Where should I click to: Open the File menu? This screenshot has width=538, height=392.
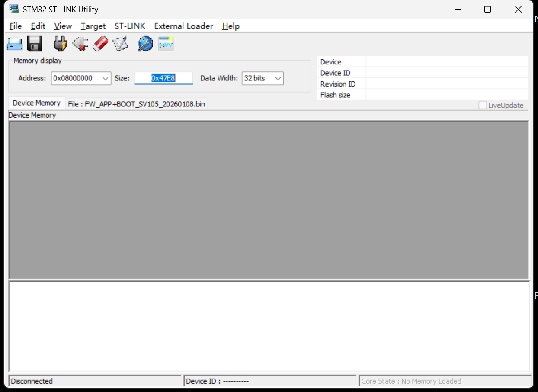coord(16,26)
